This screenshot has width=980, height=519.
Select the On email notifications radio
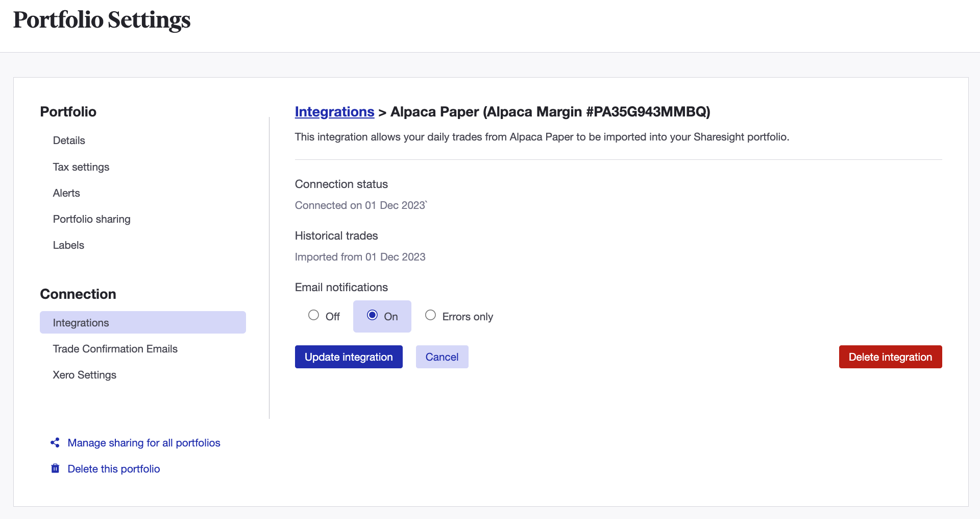(372, 315)
